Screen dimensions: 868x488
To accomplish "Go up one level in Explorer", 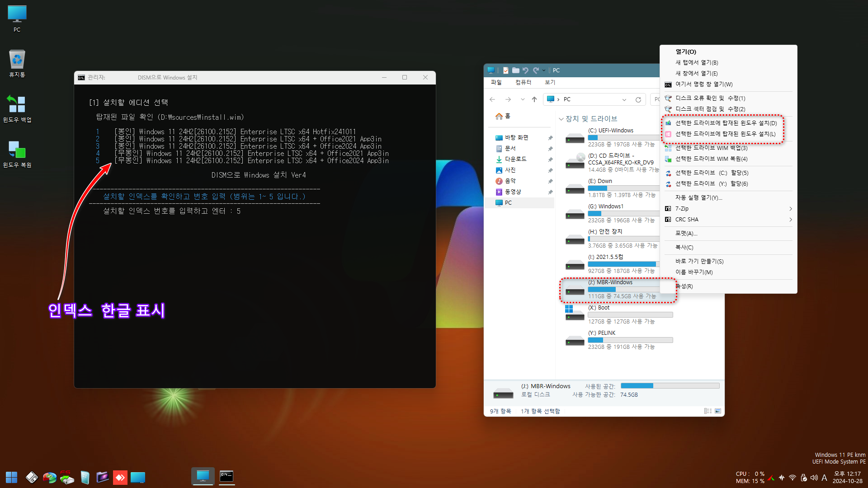I will pyautogui.click(x=534, y=99).
